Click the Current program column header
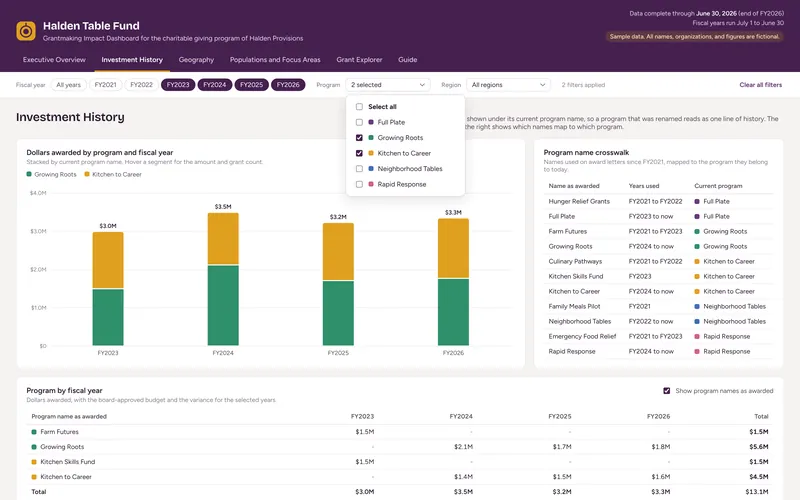The height and width of the screenshot is (500, 800). pyautogui.click(x=718, y=186)
